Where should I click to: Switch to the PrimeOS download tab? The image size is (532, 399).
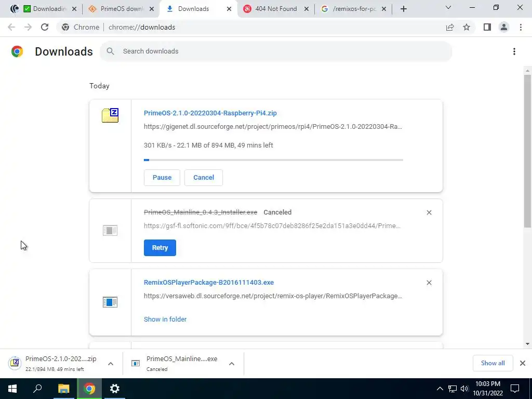[120, 9]
